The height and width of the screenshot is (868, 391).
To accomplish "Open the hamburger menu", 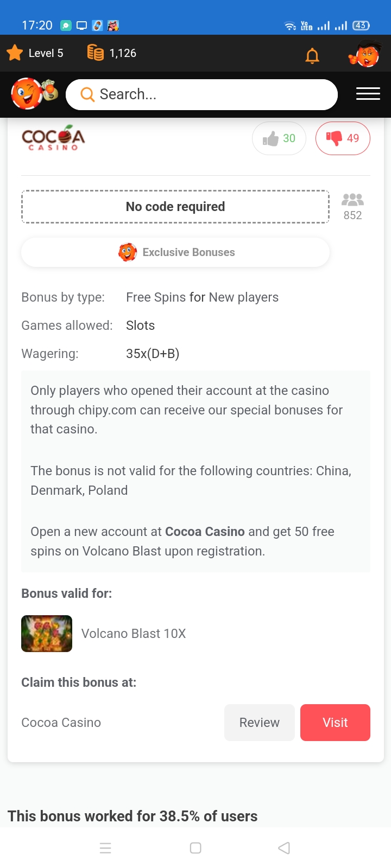I will click(x=368, y=94).
